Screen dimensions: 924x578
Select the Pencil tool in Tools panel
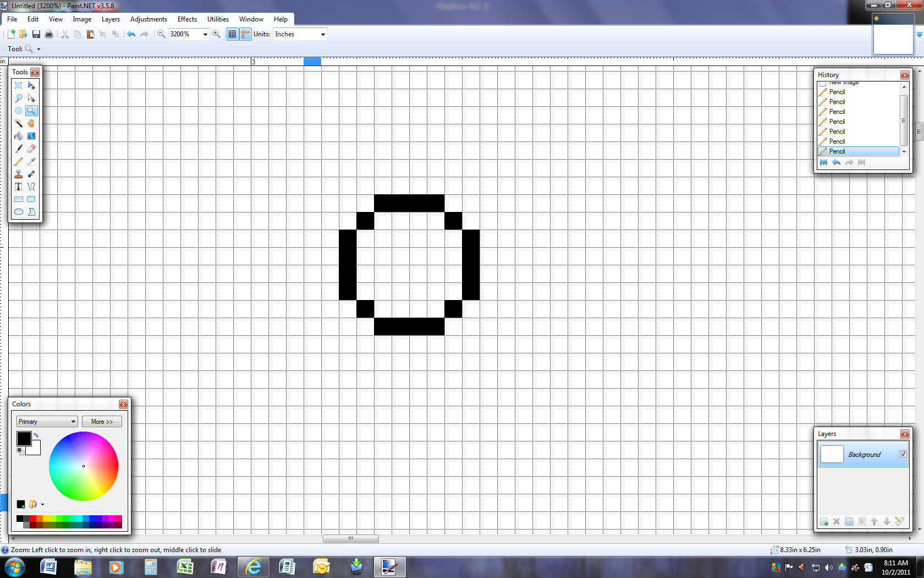point(19,161)
